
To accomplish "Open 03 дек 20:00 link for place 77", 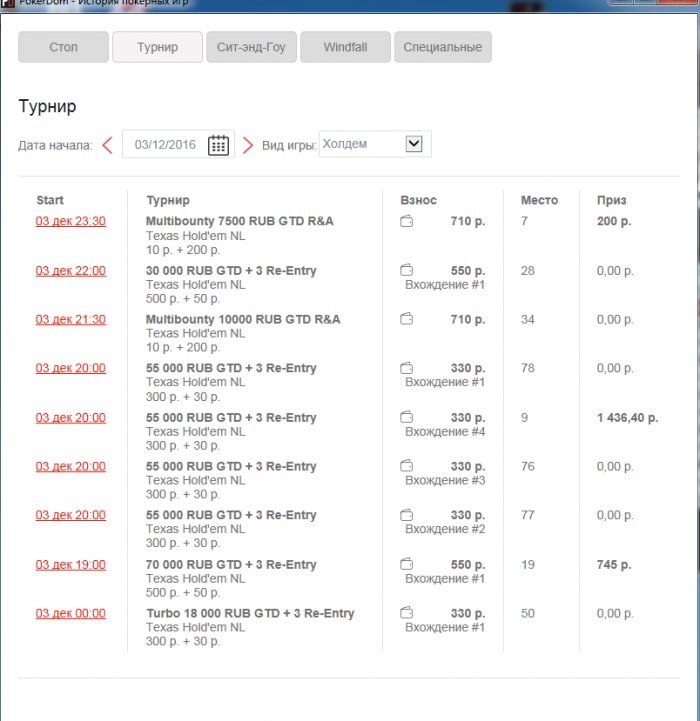I will [x=71, y=515].
